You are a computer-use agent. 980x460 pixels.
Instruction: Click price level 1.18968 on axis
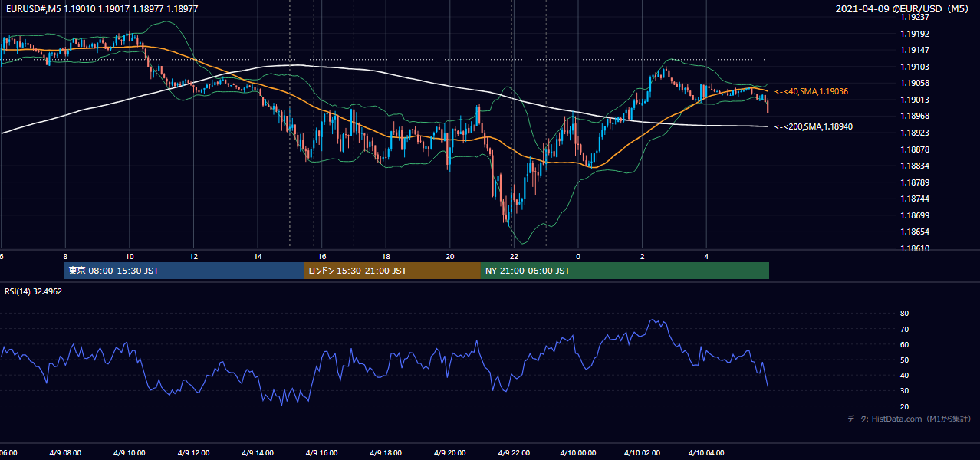tap(916, 116)
